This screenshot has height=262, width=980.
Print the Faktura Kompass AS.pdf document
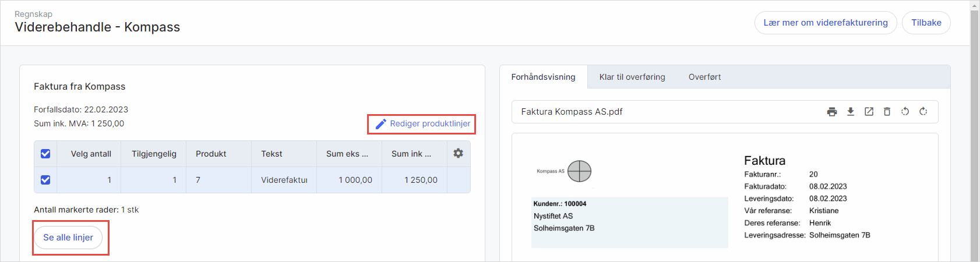(x=832, y=112)
